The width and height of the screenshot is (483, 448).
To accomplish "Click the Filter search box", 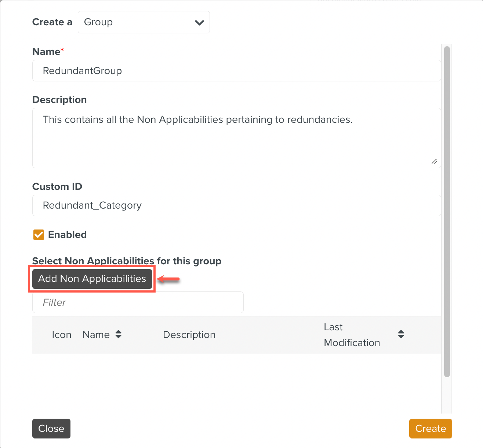I will [x=138, y=302].
